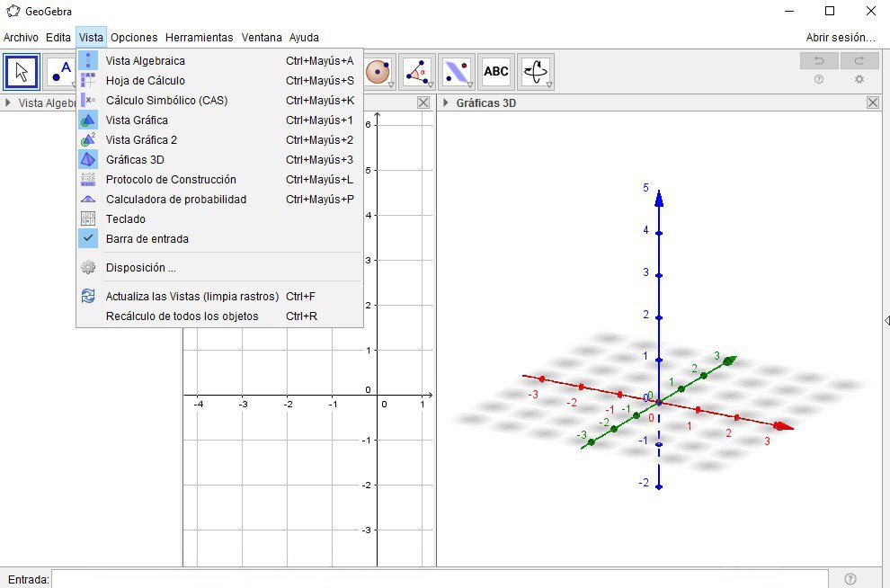Open the Ventana menu

pyautogui.click(x=262, y=38)
